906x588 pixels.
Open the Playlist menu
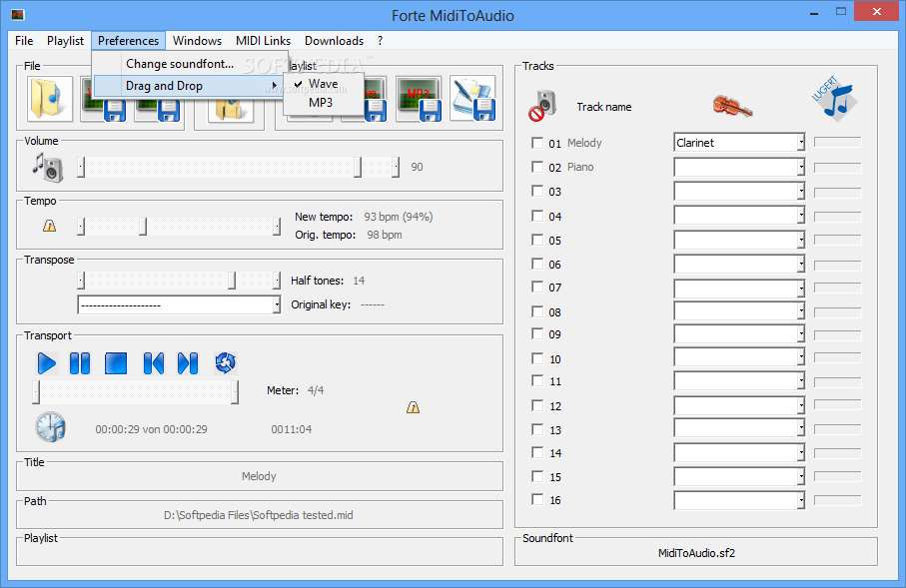pyautogui.click(x=65, y=41)
